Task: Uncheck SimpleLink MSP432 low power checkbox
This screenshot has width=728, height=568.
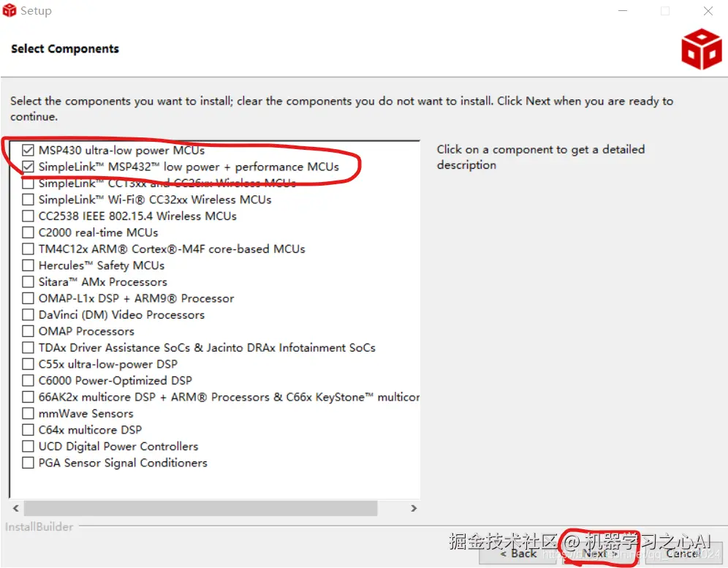Action: coord(28,167)
